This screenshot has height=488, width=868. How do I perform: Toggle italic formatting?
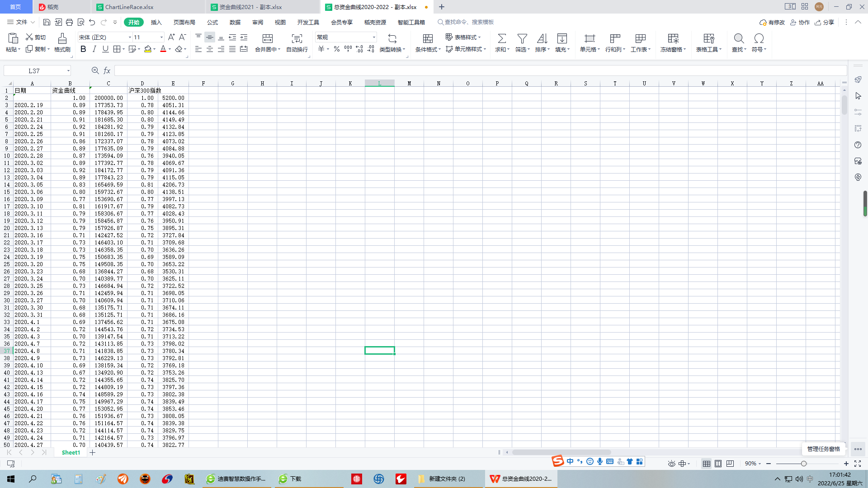pos(94,49)
